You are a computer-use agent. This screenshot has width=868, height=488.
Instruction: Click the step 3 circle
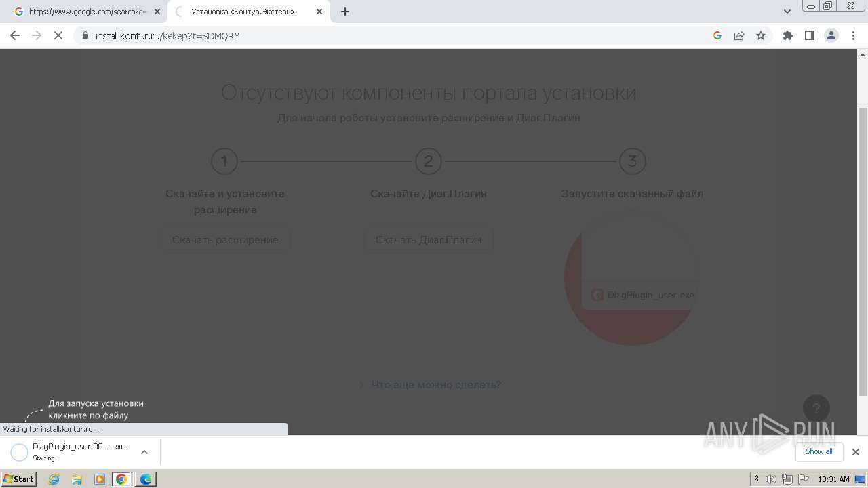[632, 161]
